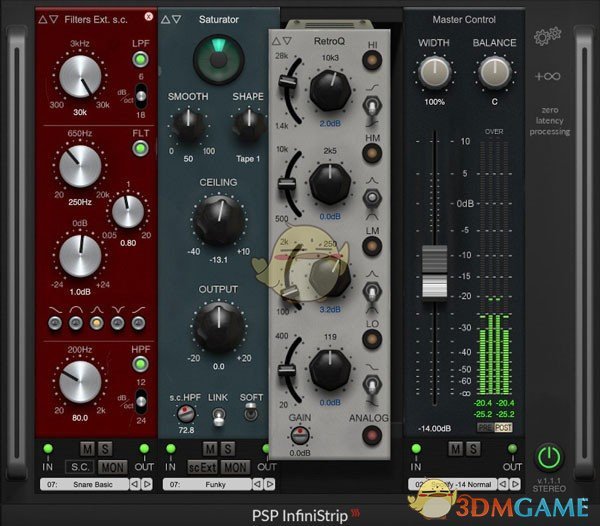Toggle the RetroQ ANALOG button

372,435
